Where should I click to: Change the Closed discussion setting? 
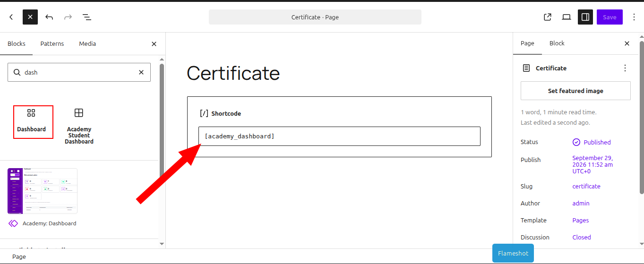pos(582,238)
